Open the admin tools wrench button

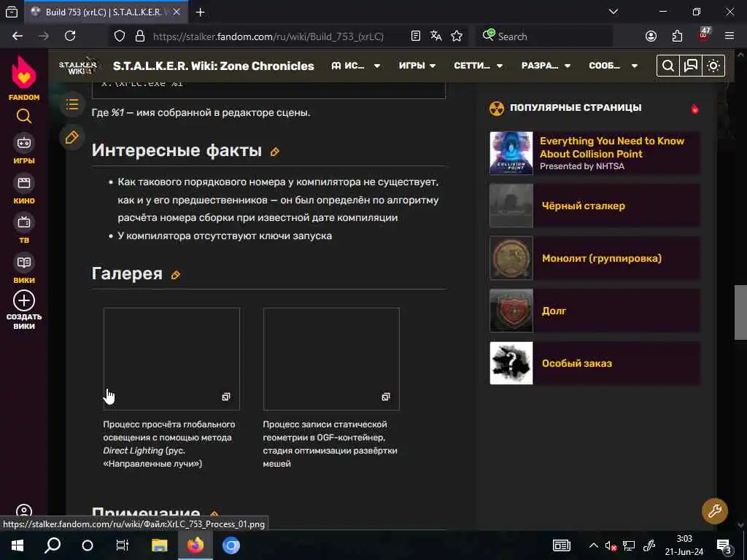[x=715, y=511]
